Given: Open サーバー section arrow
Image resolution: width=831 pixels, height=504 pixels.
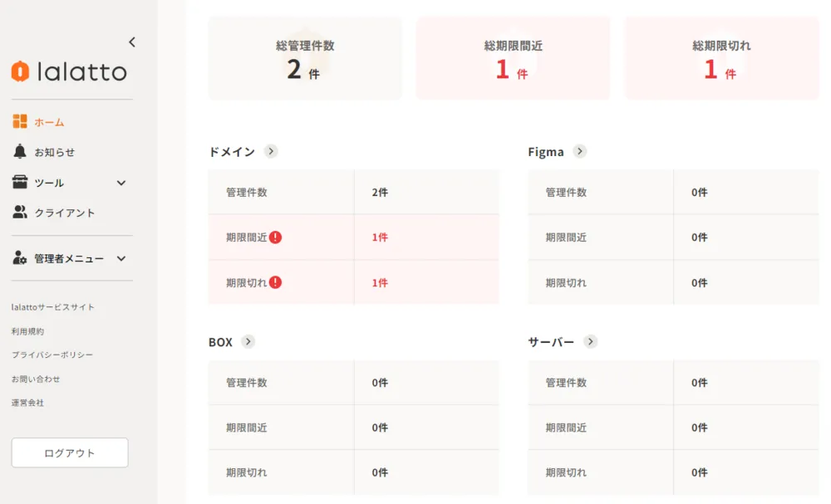Looking at the screenshot, I should point(590,341).
